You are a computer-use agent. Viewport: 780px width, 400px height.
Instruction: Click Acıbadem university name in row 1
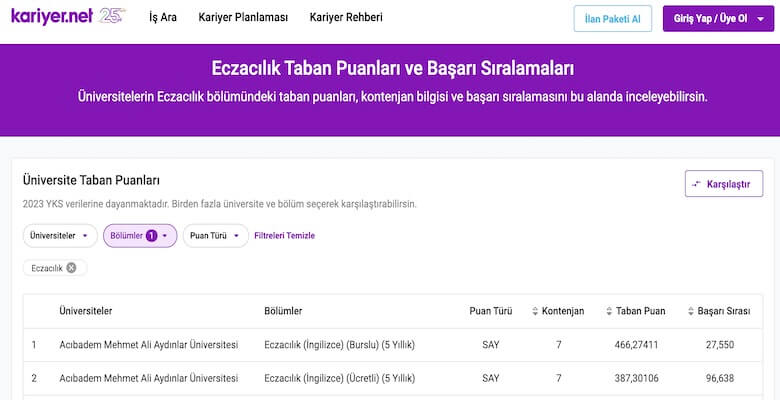point(149,345)
